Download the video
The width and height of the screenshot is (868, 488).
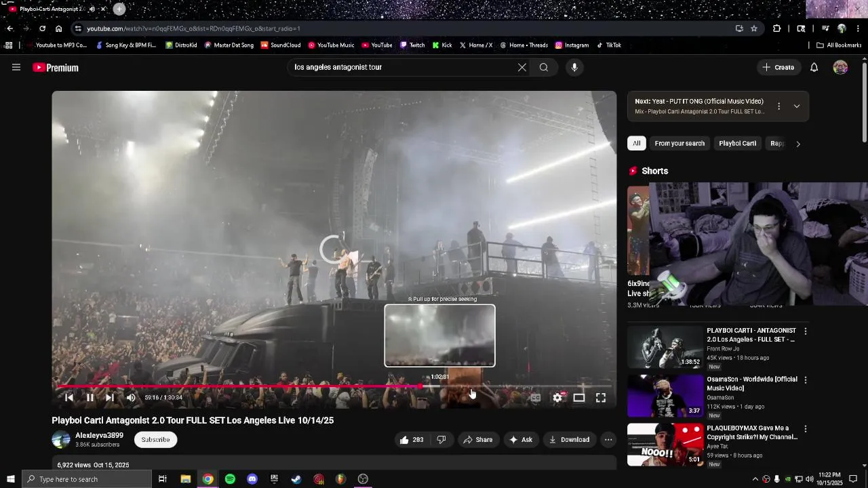click(x=569, y=440)
